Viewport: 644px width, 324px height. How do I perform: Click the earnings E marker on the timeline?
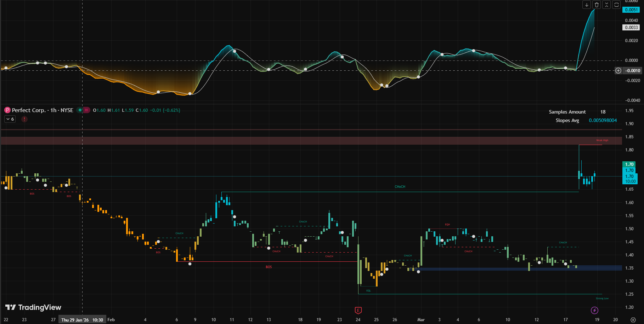[x=358, y=311]
